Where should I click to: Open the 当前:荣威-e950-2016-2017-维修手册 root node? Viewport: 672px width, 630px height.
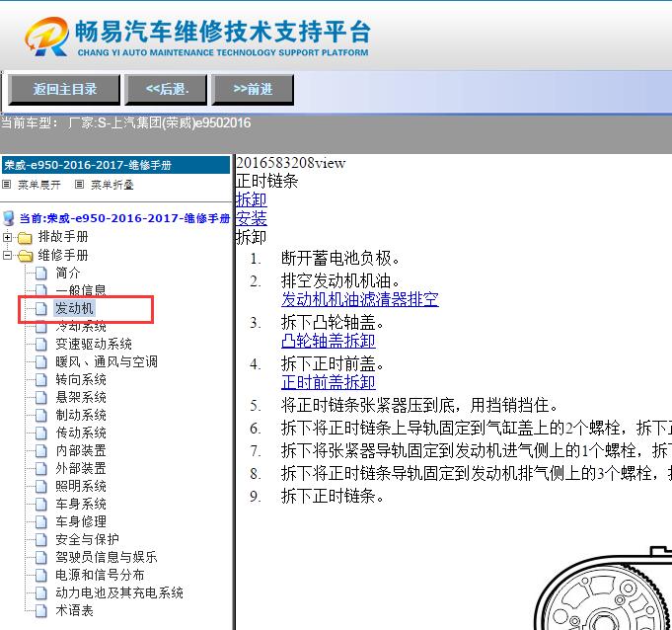(124, 218)
